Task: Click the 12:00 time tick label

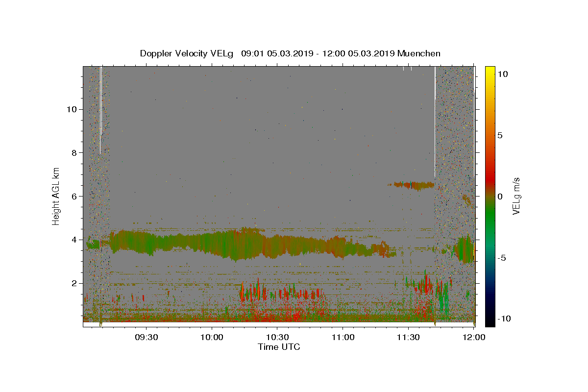Action: pos(474,338)
